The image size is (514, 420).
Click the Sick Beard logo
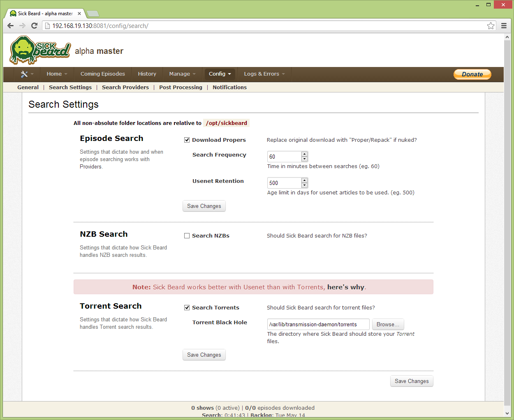40,50
